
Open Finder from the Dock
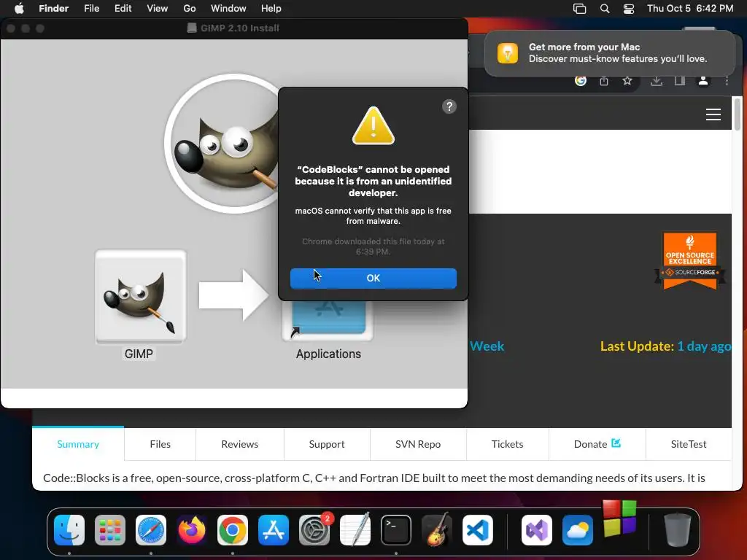pos(69,530)
